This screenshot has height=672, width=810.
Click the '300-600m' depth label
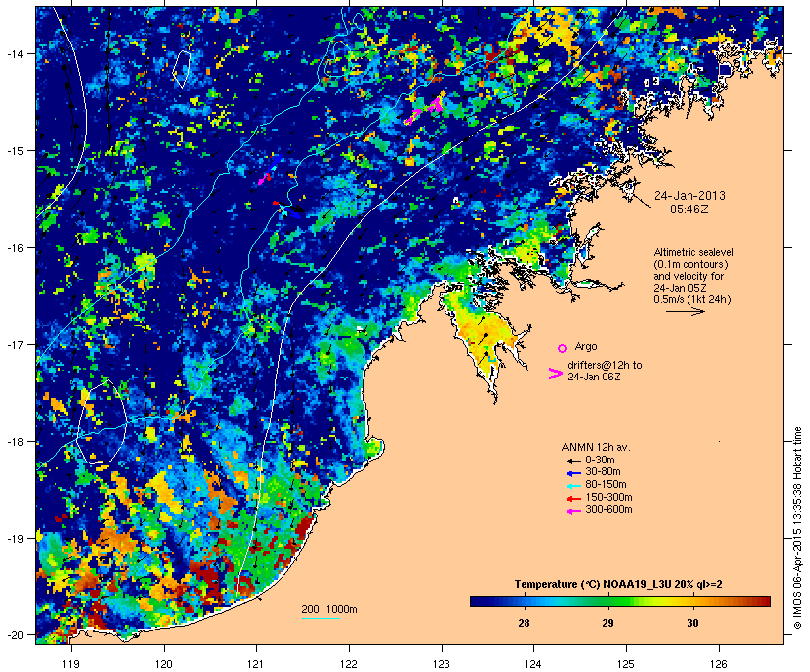coord(608,510)
